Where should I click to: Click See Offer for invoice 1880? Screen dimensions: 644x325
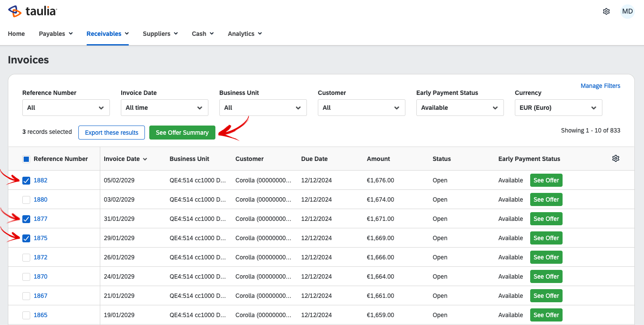point(546,199)
